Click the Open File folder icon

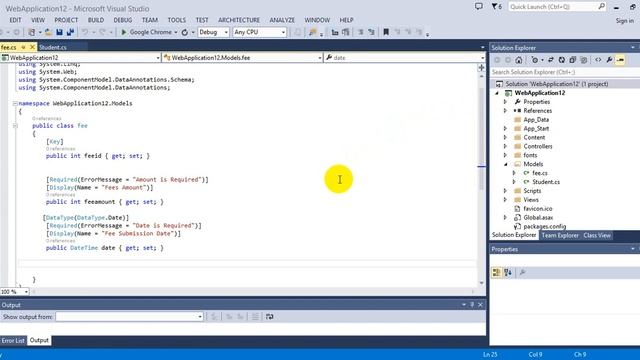pos(48,32)
